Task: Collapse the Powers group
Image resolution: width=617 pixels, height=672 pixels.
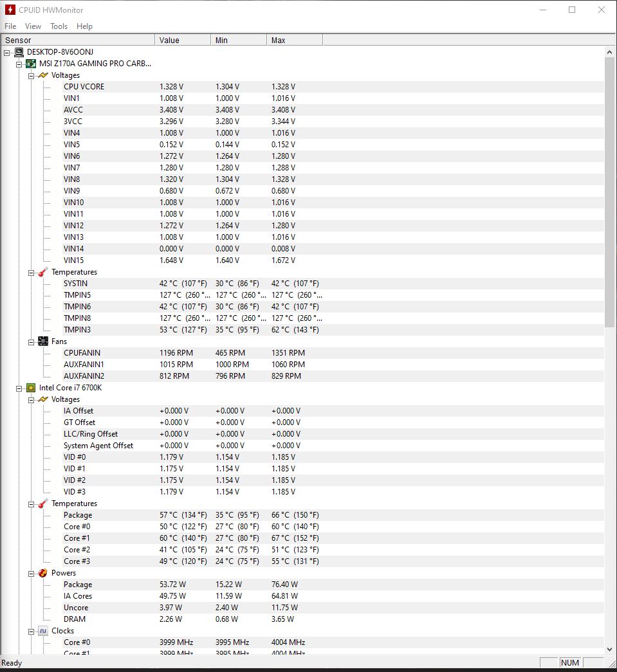Action: (x=31, y=574)
